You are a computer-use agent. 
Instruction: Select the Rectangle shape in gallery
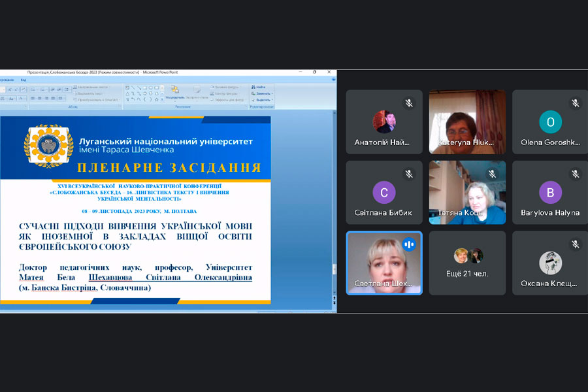click(x=145, y=88)
